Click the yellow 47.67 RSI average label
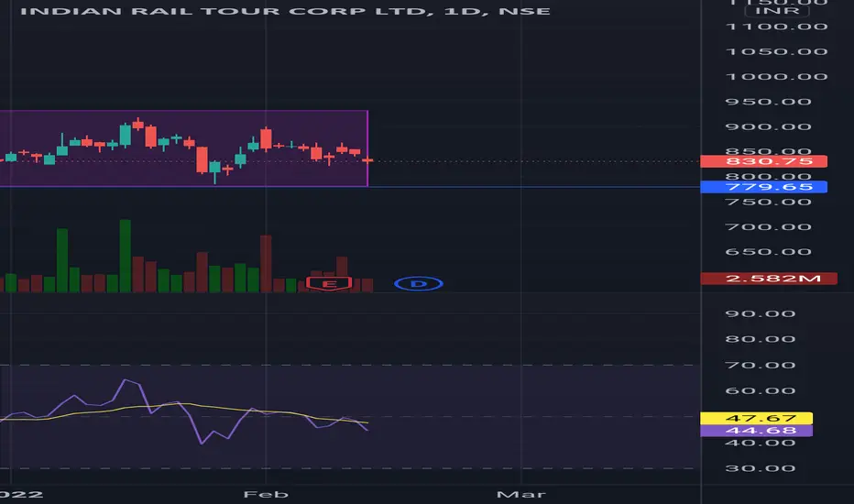 pos(757,418)
